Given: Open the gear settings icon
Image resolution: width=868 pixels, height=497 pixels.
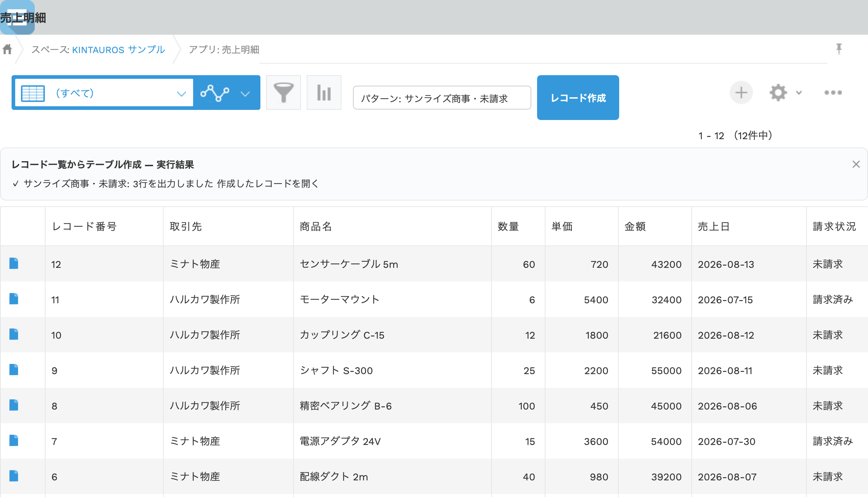Looking at the screenshot, I should click(778, 93).
